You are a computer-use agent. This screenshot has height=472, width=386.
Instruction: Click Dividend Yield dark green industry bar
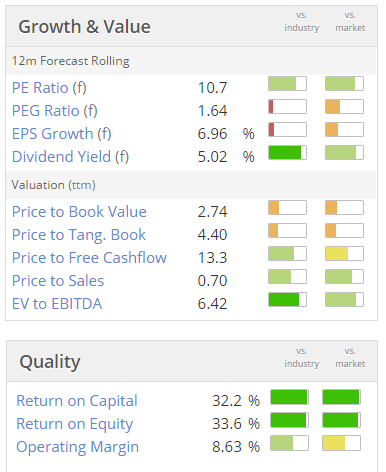pyautogui.click(x=287, y=153)
